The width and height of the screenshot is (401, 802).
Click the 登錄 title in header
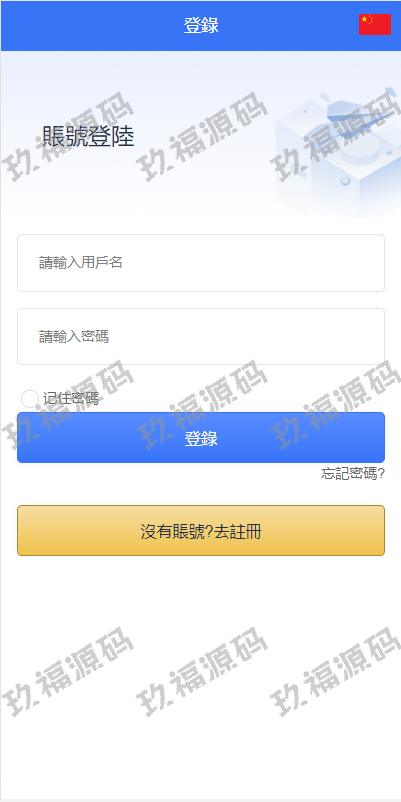[x=201, y=26]
